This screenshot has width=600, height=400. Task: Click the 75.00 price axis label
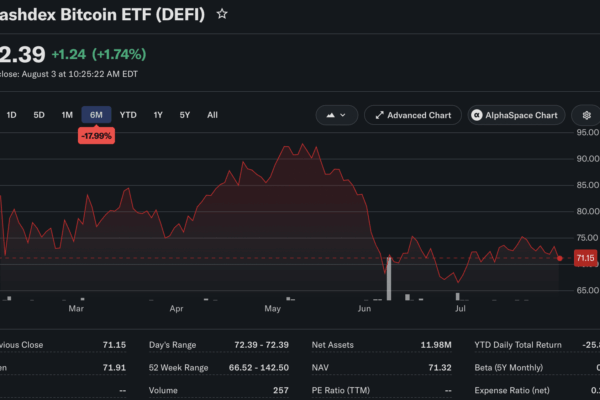(x=587, y=238)
